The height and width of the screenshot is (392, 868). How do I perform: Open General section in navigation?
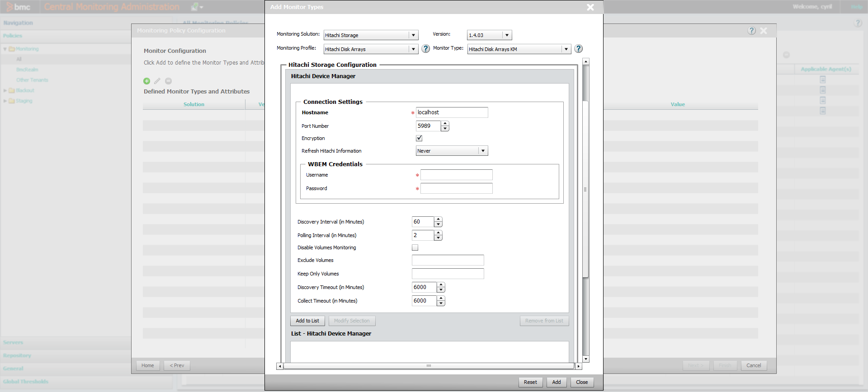tap(13, 369)
